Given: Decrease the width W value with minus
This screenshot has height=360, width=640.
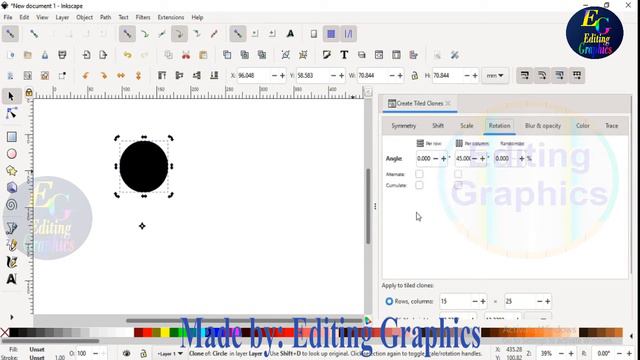Looking at the screenshot, I should pyautogui.click(x=392, y=76).
